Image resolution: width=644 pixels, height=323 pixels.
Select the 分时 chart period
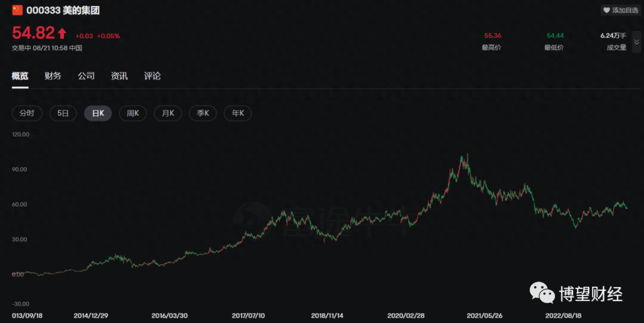[27, 113]
